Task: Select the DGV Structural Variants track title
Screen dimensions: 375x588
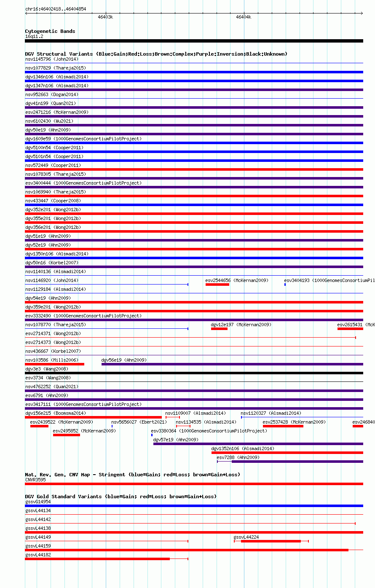Action: [156, 54]
